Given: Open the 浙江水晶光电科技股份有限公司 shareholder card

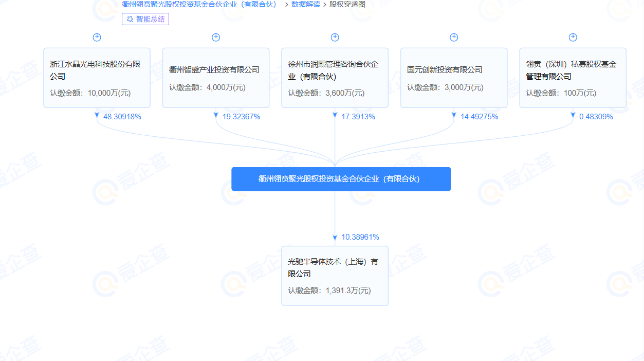Looking at the screenshot, I should pyautogui.click(x=97, y=78).
